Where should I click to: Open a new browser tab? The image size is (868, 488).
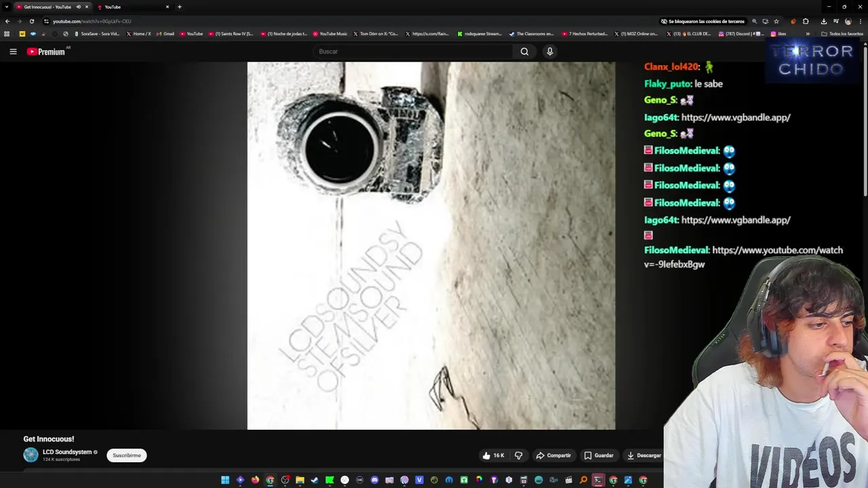click(x=179, y=7)
